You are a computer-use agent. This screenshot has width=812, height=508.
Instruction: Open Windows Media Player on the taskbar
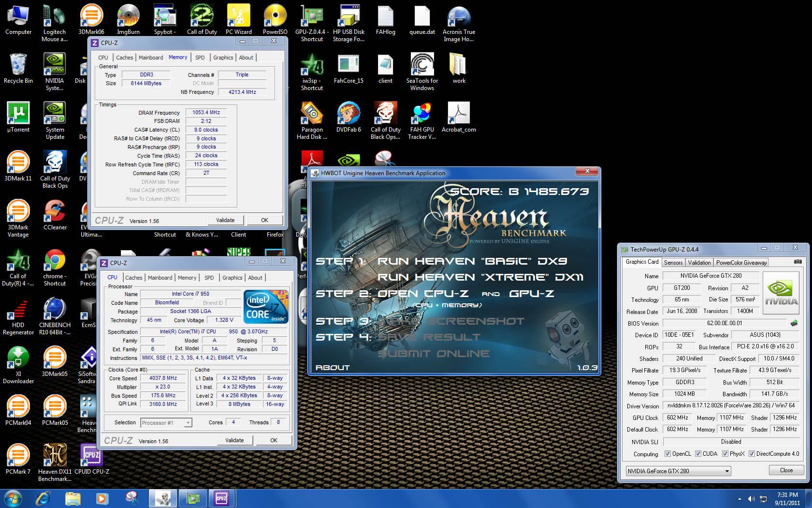(x=102, y=498)
